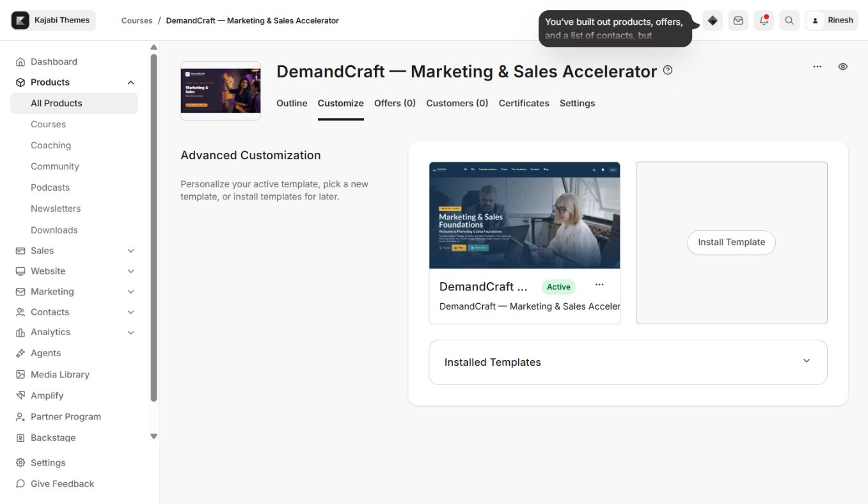Click the Settings gear icon in sidebar

coord(20,463)
